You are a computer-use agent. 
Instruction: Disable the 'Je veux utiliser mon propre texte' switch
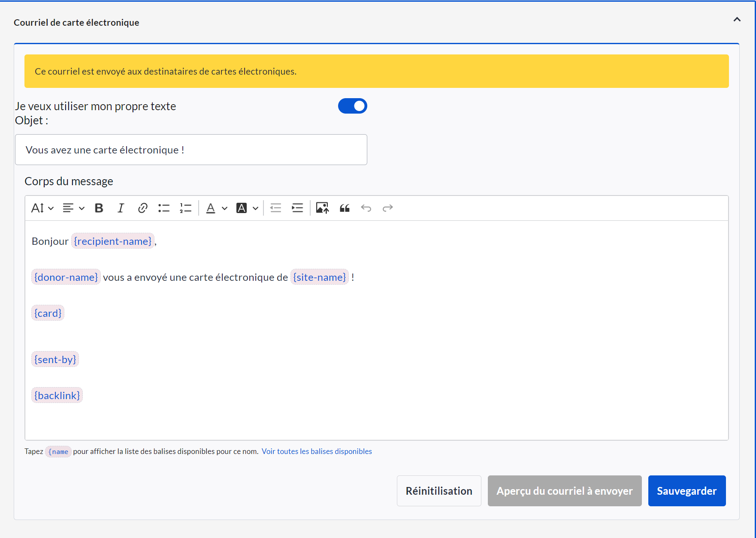[352, 106]
